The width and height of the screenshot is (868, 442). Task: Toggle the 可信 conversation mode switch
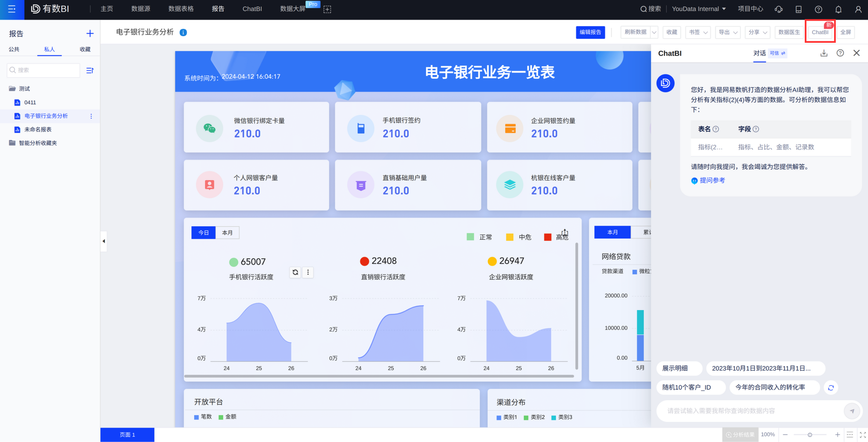point(778,53)
